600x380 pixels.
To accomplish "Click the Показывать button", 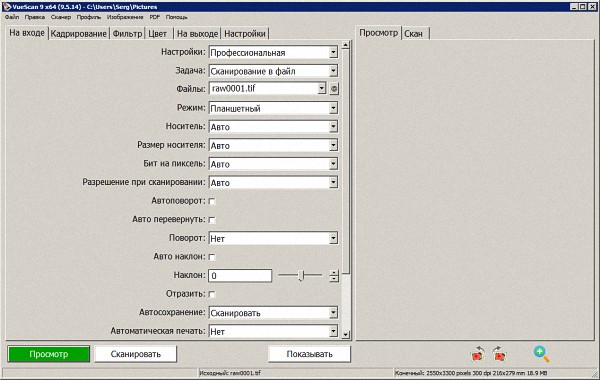I will [310, 354].
